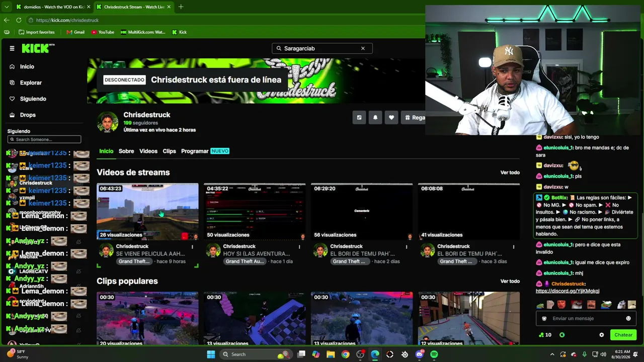Image resolution: width=644 pixels, height=362 pixels.
Task: Open the Chrisdestruck profile avatar
Action: tap(107, 122)
